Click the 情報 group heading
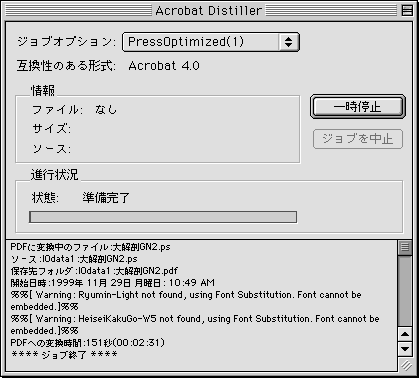 pyautogui.click(x=43, y=90)
